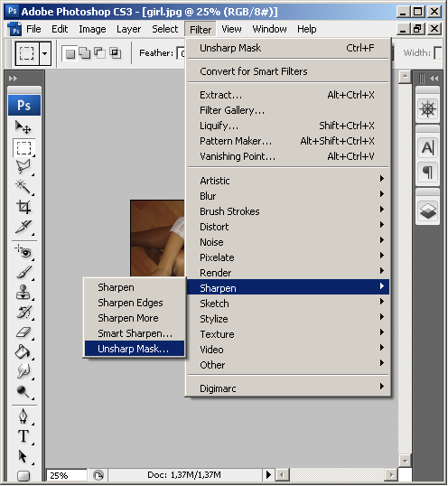
Task: Click vertical scrollbar down arrow
Action: [405, 461]
